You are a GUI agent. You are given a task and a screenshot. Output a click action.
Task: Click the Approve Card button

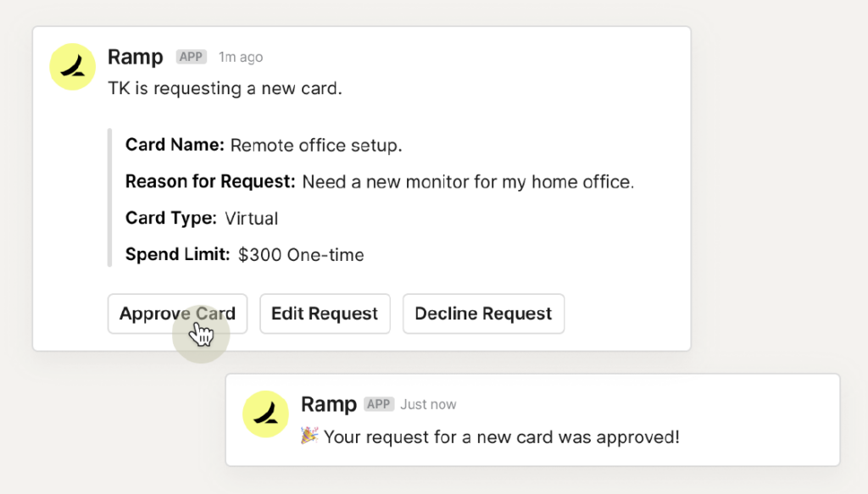pyautogui.click(x=177, y=314)
